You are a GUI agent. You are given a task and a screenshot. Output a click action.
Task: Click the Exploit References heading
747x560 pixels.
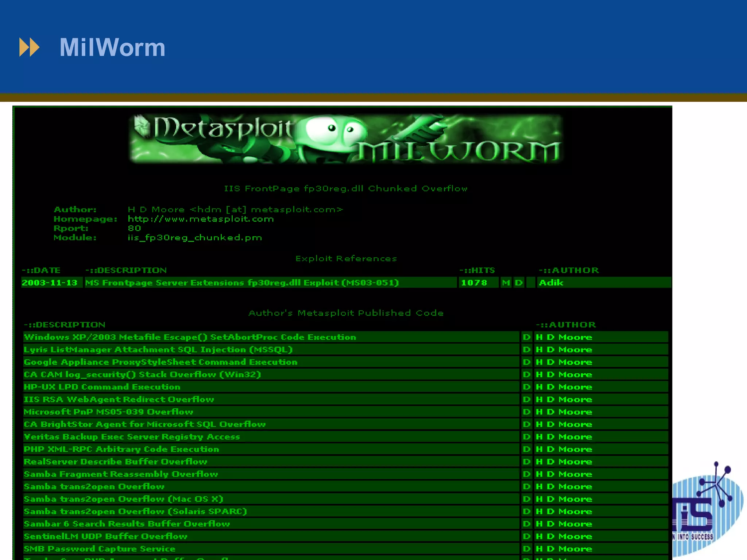pyautogui.click(x=346, y=258)
